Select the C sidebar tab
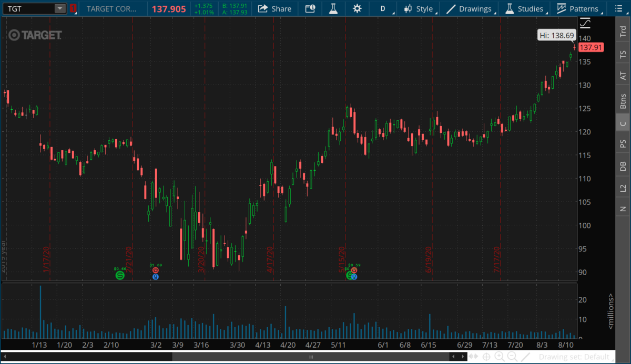 coord(623,123)
